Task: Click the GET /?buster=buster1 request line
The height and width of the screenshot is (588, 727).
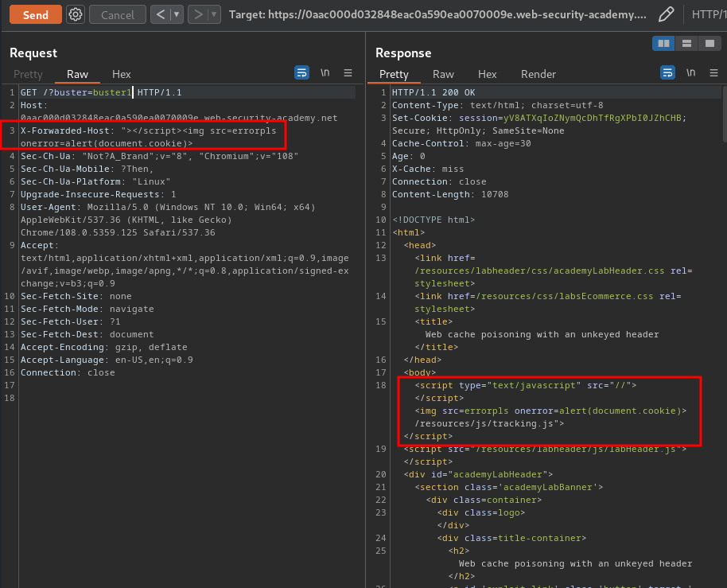Action: (x=101, y=92)
